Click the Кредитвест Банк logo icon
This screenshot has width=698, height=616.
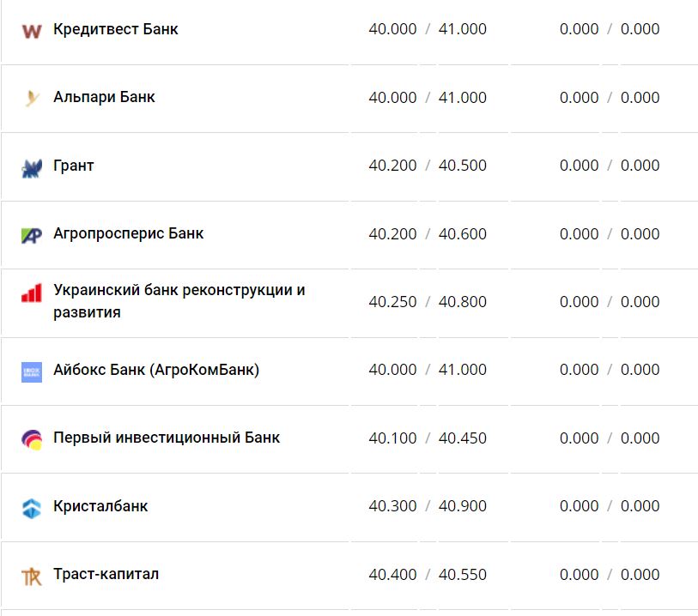(x=32, y=28)
